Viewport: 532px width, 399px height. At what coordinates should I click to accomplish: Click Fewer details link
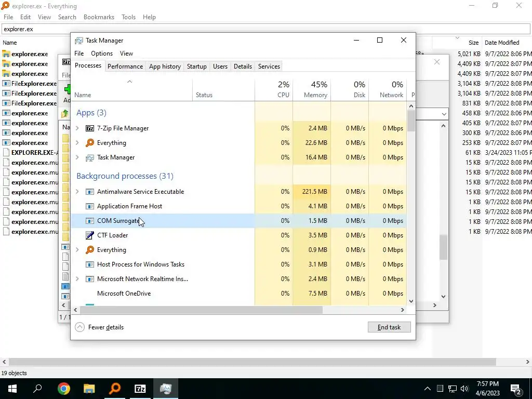(106, 327)
